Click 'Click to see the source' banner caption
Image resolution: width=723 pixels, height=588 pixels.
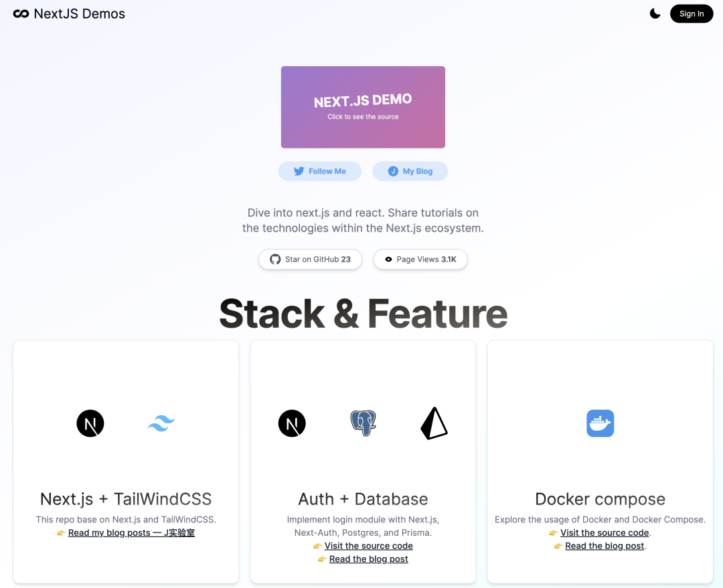click(x=363, y=116)
